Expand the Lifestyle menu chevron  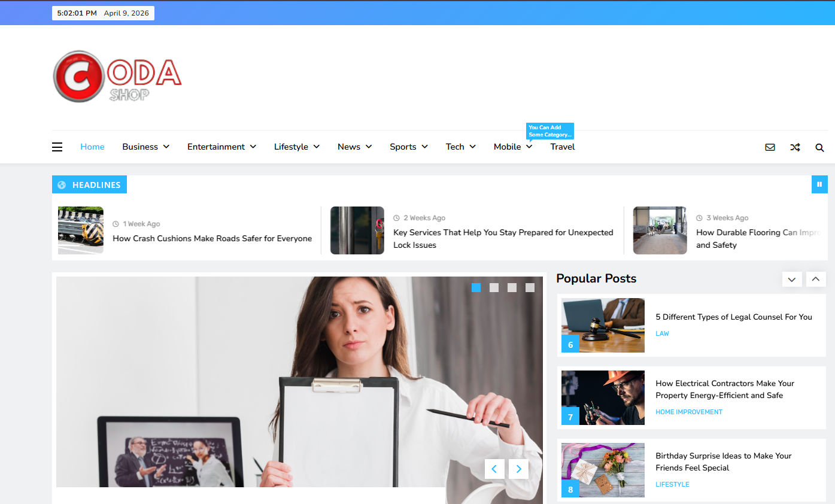click(317, 147)
